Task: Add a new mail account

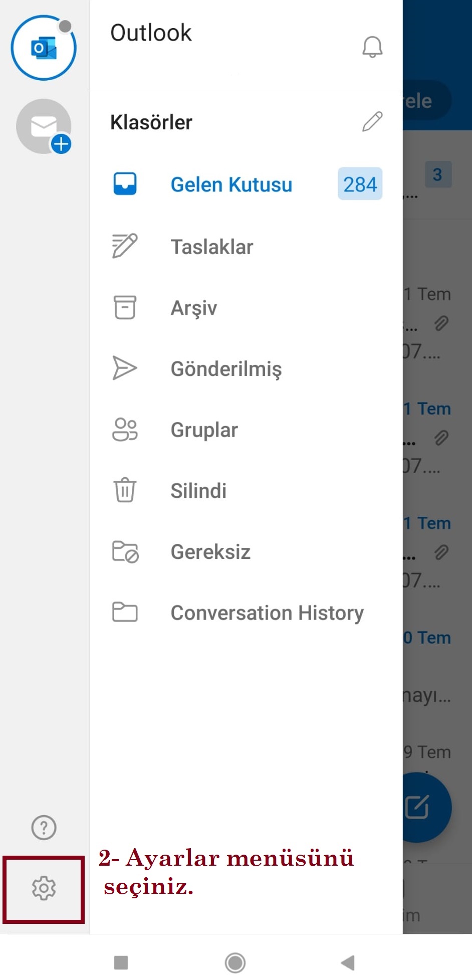Action: [44, 126]
